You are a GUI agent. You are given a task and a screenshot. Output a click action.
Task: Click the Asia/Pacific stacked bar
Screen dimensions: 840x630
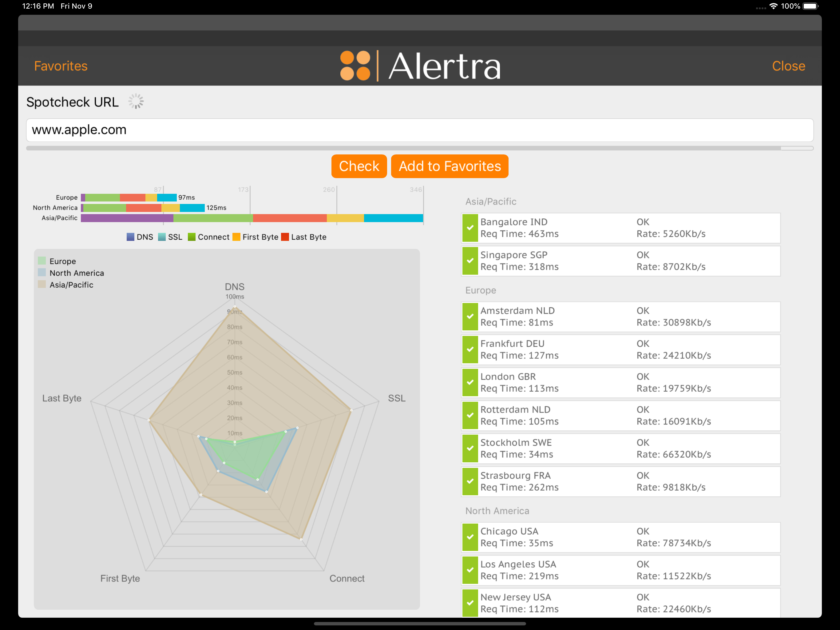[252, 218]
